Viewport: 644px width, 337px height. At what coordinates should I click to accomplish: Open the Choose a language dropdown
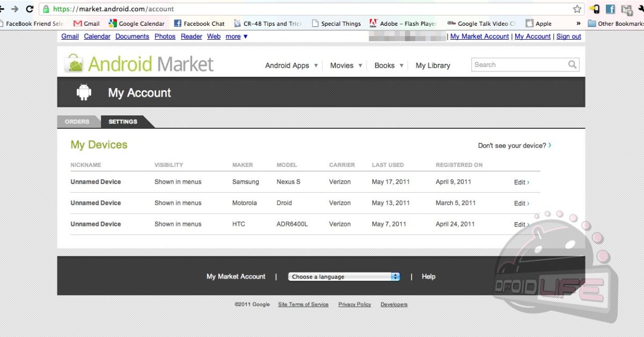344,277
